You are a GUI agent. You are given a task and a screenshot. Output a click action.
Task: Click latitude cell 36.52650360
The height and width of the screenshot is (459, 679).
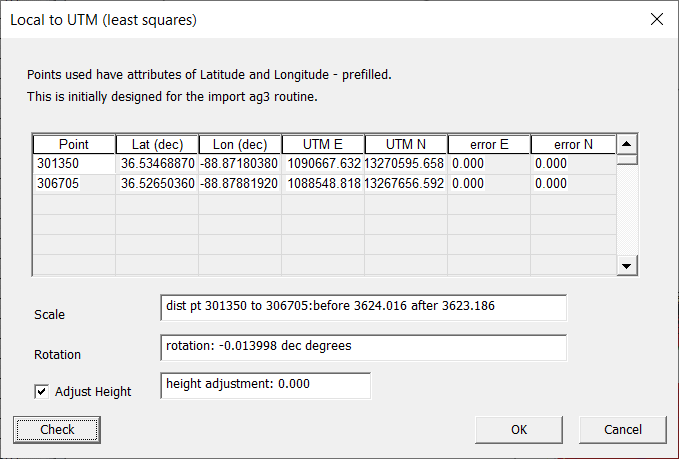point(157,182)
